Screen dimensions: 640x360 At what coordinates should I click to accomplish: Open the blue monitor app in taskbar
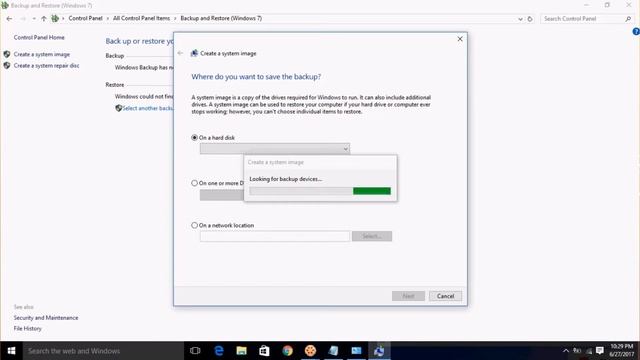tap(356, 351)
